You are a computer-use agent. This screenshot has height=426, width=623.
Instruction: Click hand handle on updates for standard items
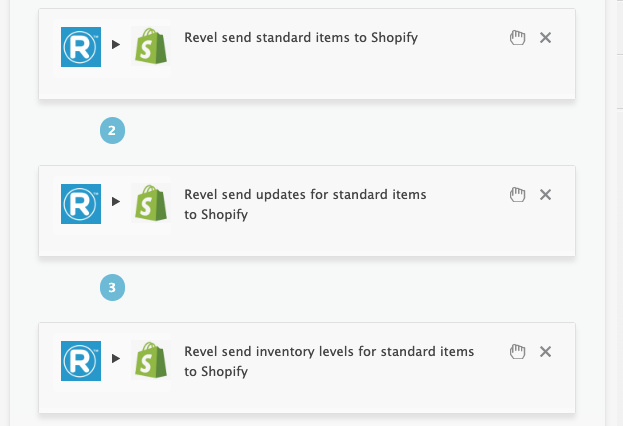pos(517,195)
